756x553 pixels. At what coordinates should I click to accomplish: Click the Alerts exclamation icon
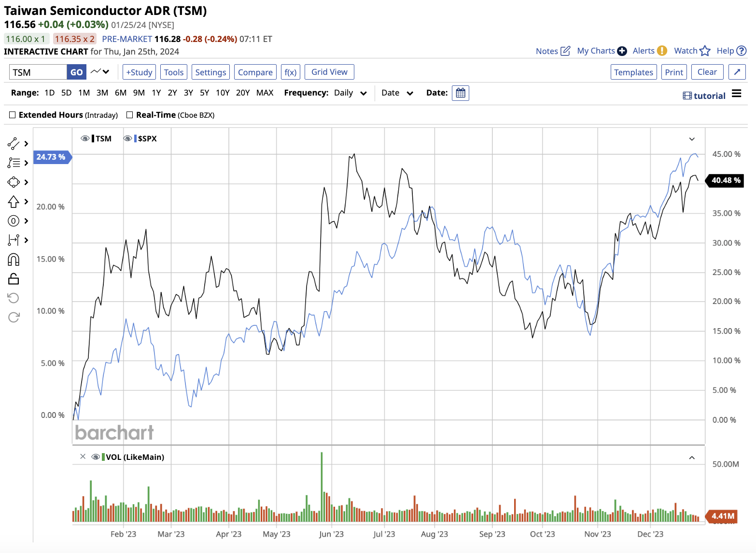(662, 51)
